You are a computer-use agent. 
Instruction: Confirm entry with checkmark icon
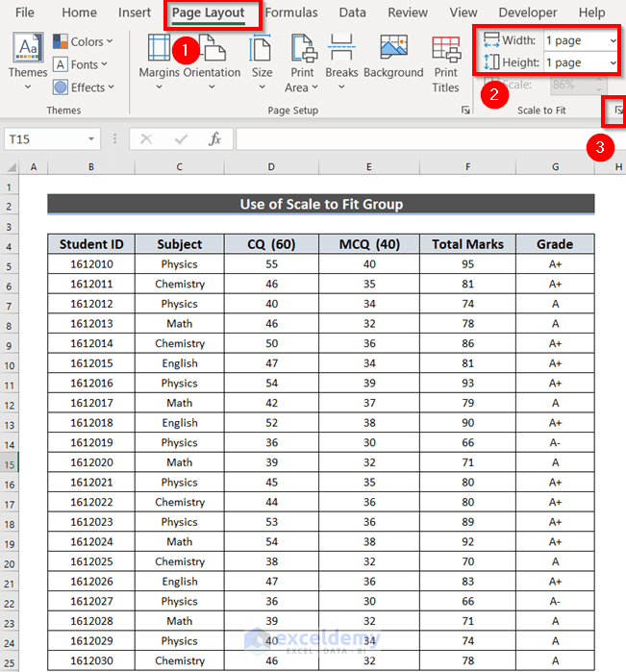[181, 138]
